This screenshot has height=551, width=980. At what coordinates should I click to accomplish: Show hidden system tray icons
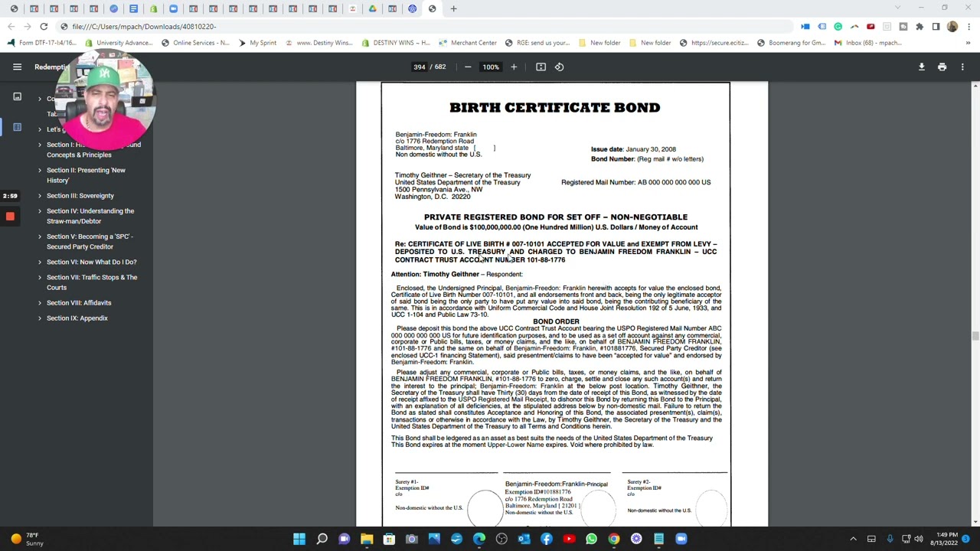pos(853,539)
